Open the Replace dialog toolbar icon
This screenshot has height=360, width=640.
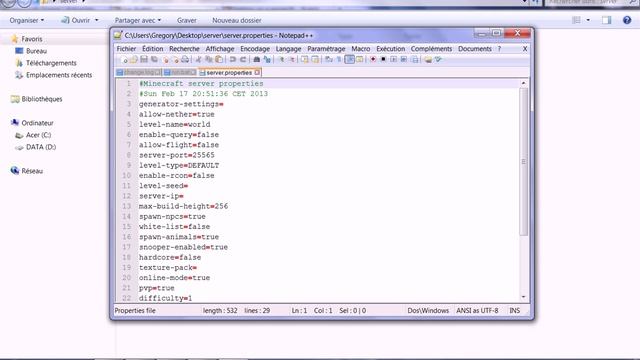267,60
